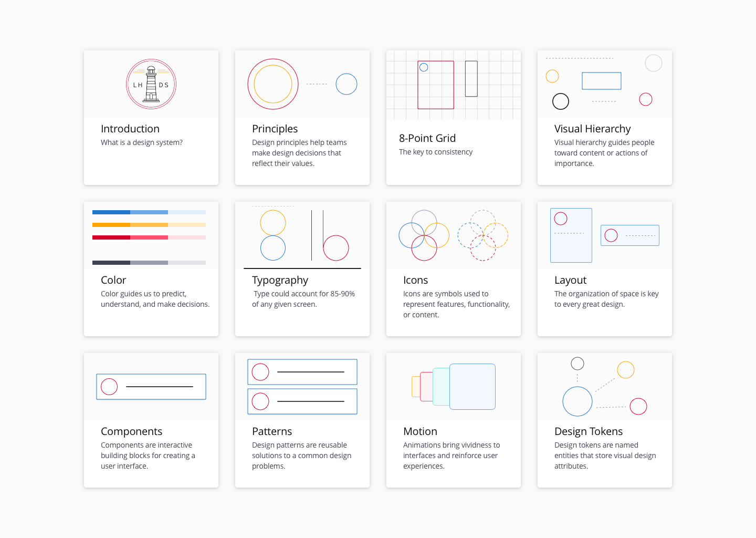Click the yellow circle in Design Tokens illustration
Screen dimensions: 756x538
click(626, 370)
